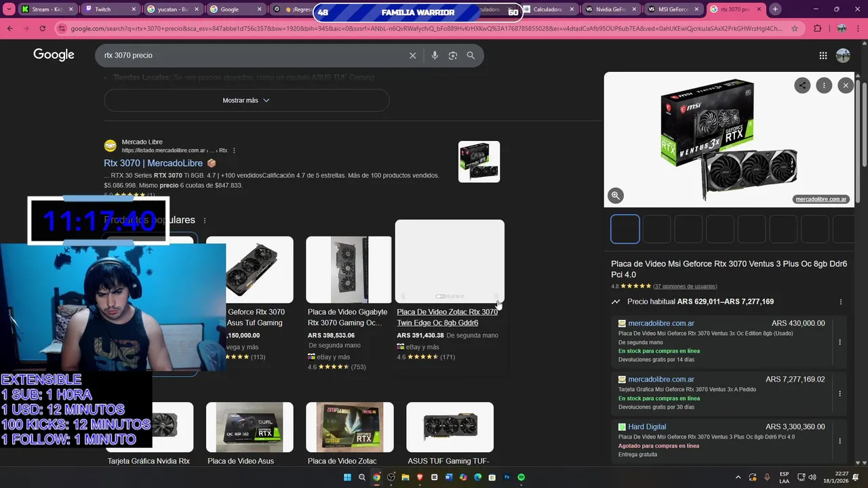
Task: Open Placa de Video Asus Dual card image
Action: [250, 427]
